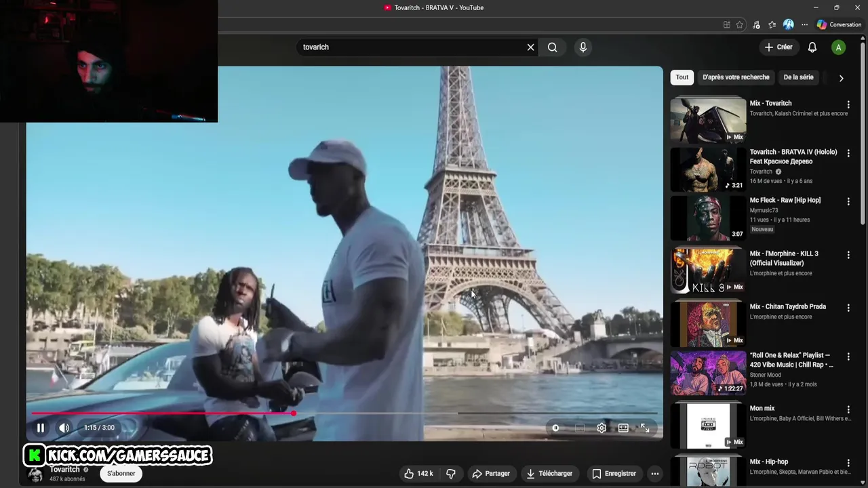868x488 pixels.
Task: Open options menu for 'Mon mix'
Action: [848, 409]
